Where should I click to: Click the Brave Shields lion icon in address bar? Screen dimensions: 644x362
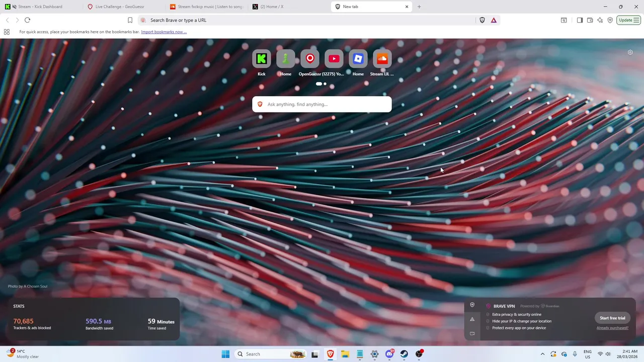click(482, 20)
